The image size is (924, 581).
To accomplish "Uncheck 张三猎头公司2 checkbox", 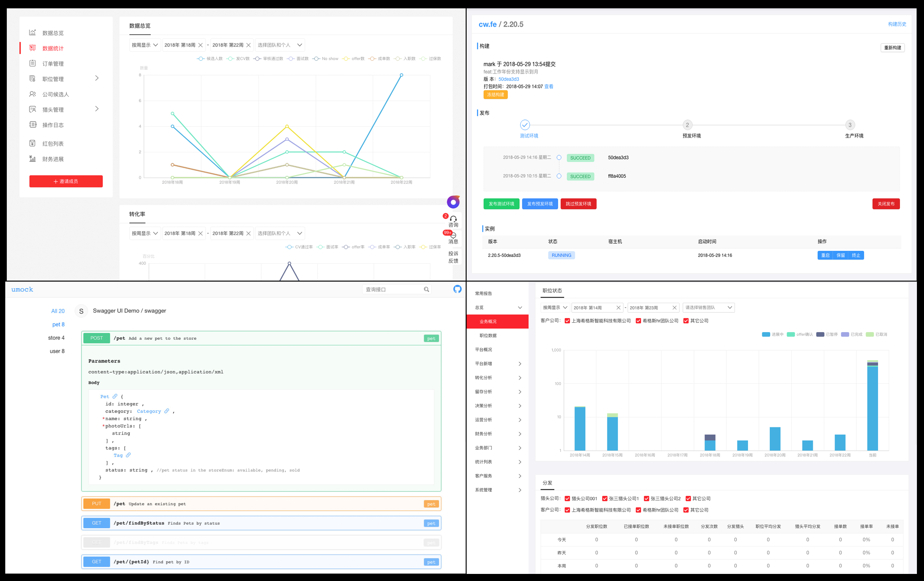I will coord(646,498).
